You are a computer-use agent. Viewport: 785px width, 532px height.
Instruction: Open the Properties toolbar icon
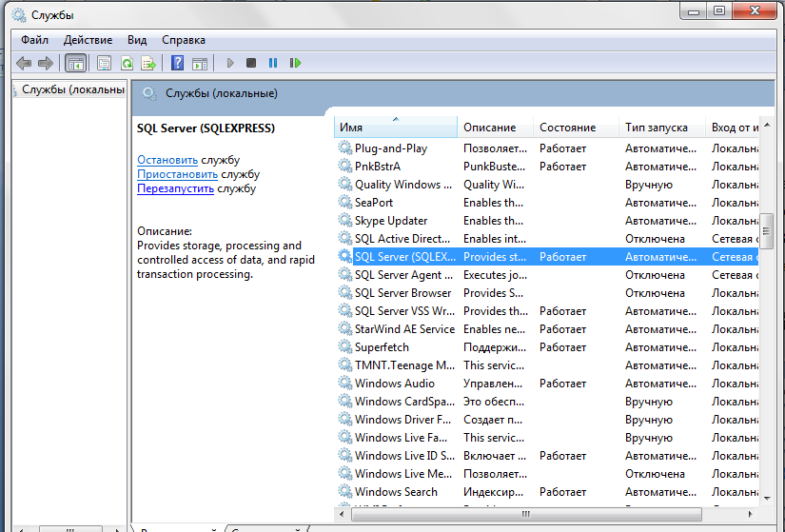104,63
